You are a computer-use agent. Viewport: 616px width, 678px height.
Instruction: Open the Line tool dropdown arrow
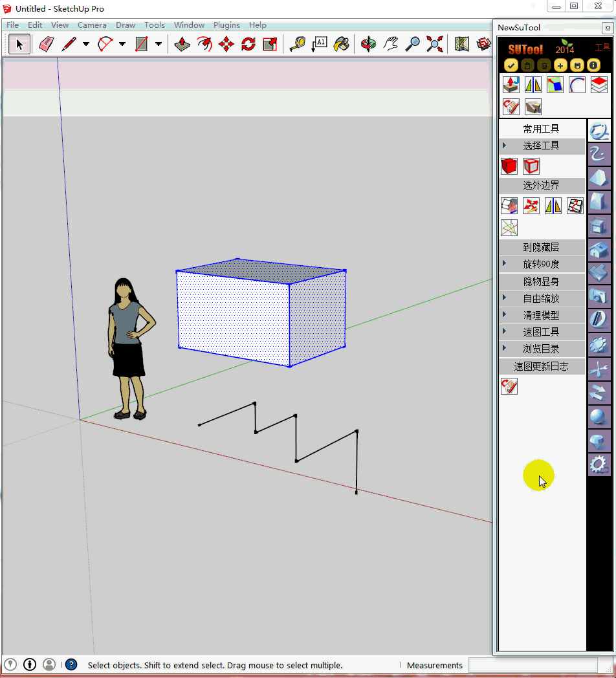[x=85, y=44]
